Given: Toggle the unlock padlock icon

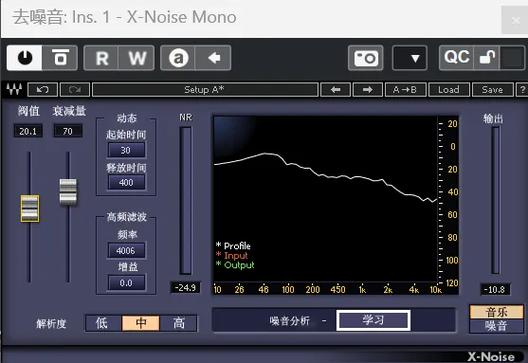Looking at the screenshot, I should point(487,57).
